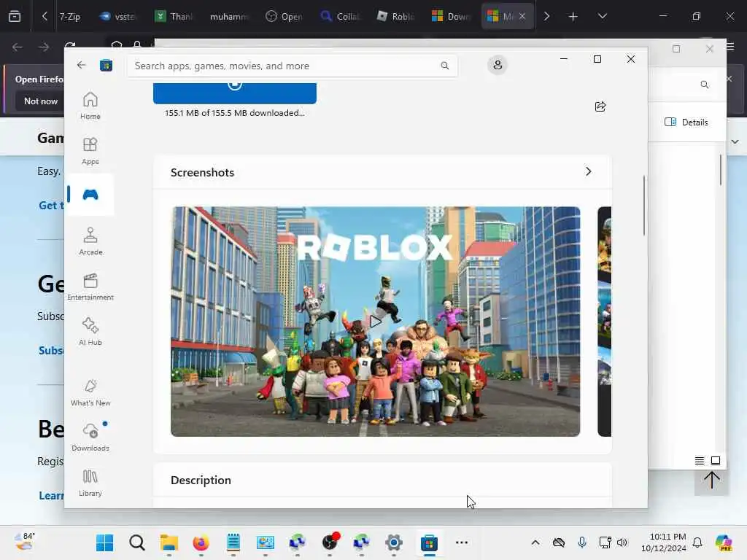Click the Store page vertical scrollbar
Image resolution: width=747 pixels, height=560 pixels.
[644, 206]
